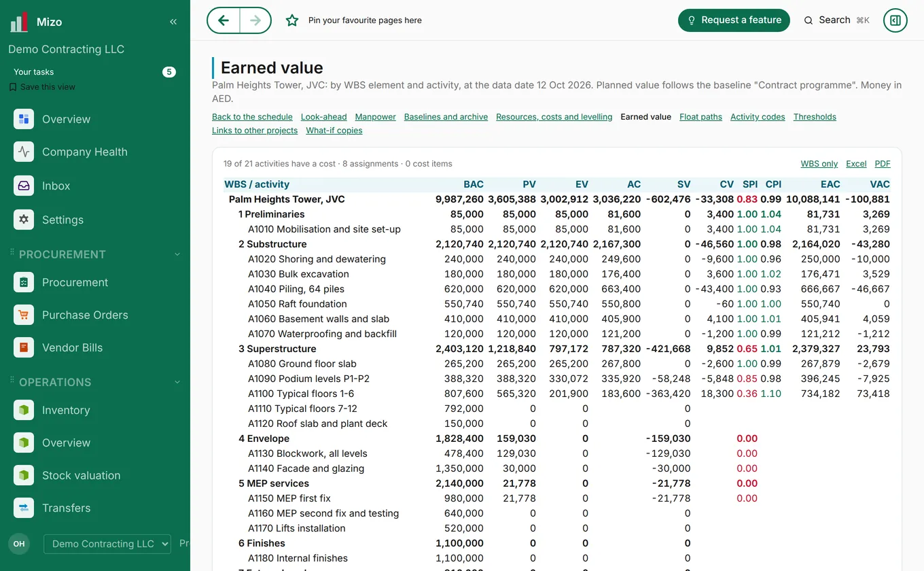Open the Float paths link
The image size is (924, 571).
pyautogui.click(x=700, y=117)
